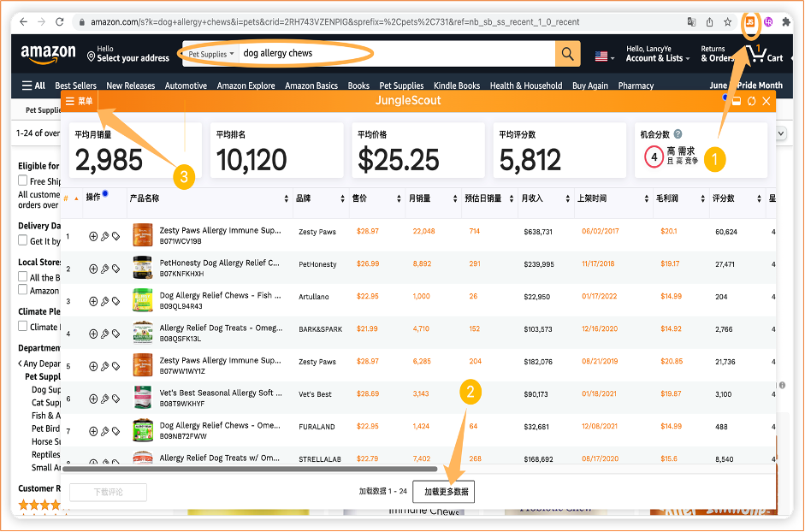Click Amazon's orange search magnifier button
Image resolution: width=805 pixels, height=532 pixels.
[567, 53]
